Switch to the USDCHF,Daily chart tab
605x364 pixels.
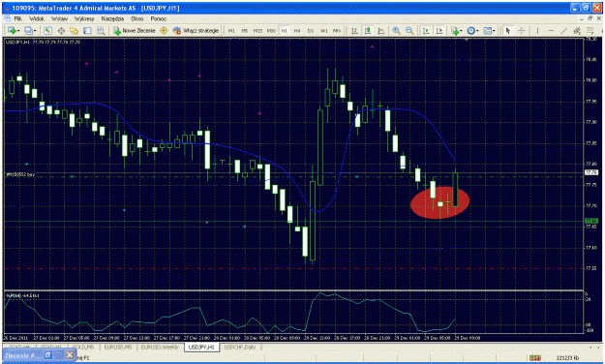coord(240,347)
